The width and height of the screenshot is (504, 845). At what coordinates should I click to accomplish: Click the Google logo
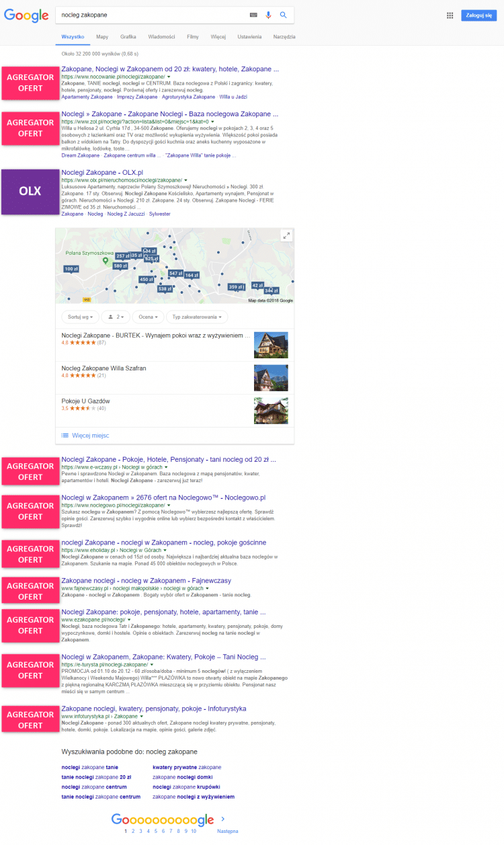click(26, 15)
